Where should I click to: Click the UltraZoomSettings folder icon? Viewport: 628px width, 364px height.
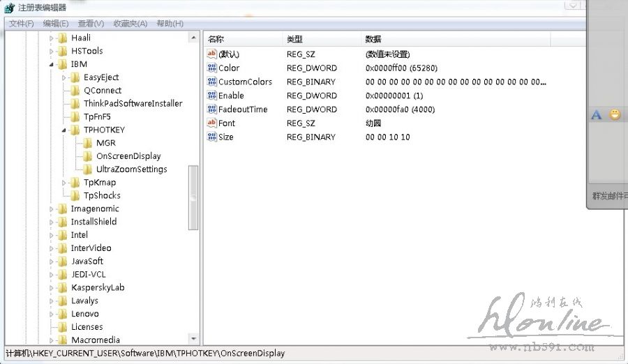coord(88,169)
